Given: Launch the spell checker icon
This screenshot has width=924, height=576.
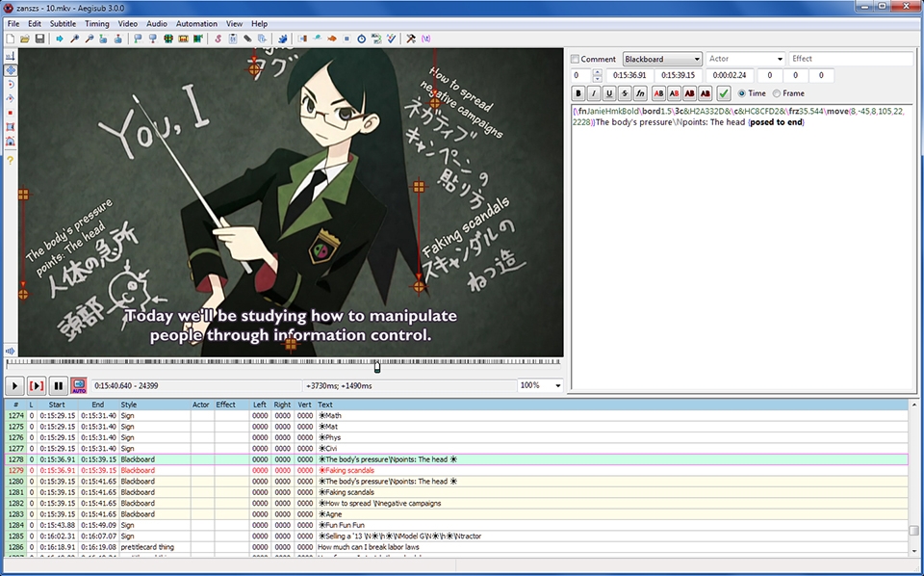Looking at the screenshot, I should pyautogui.click(x=391, y=39).
